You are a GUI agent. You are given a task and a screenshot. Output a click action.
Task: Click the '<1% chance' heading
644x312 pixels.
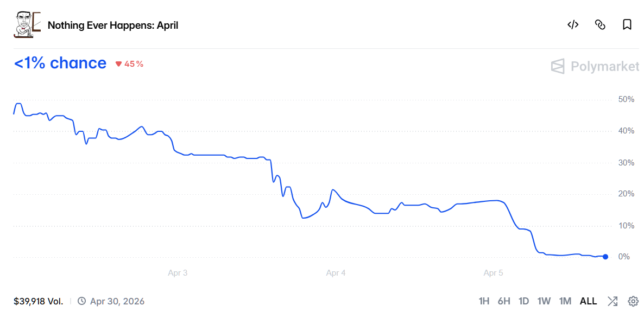[60, 63]
